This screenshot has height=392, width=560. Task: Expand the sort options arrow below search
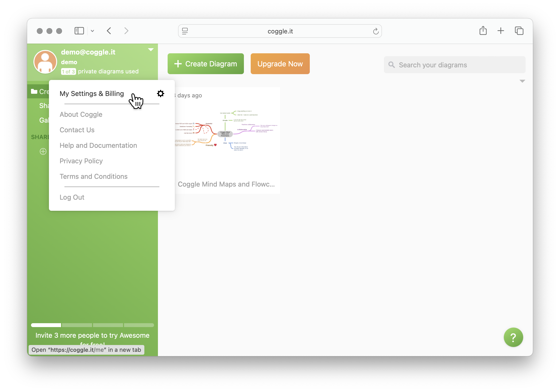pos(522,81)
